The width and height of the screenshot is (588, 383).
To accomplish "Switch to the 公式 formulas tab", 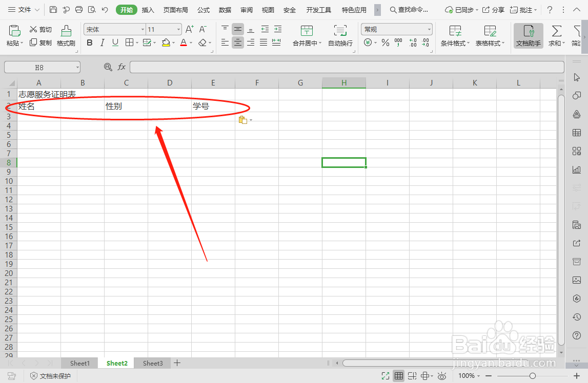I will [203, 10].
